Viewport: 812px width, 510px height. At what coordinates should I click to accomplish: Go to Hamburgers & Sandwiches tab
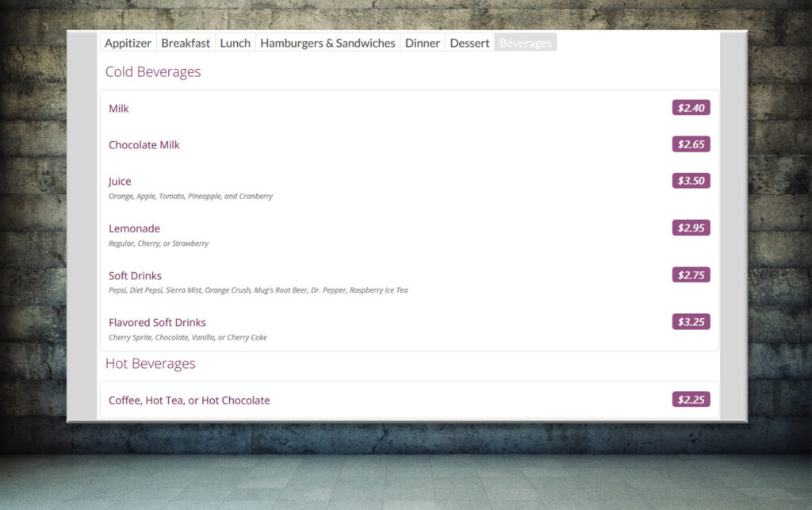click(327, 43)
